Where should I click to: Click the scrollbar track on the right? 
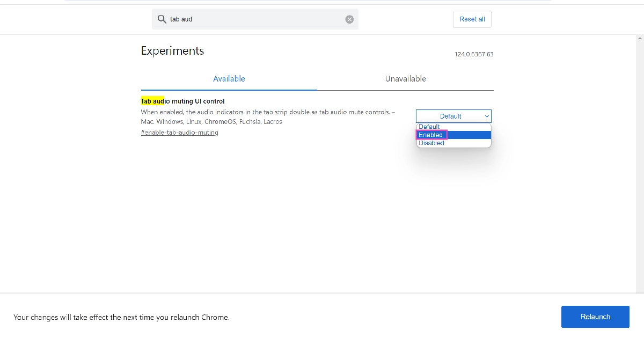[640, 161]
